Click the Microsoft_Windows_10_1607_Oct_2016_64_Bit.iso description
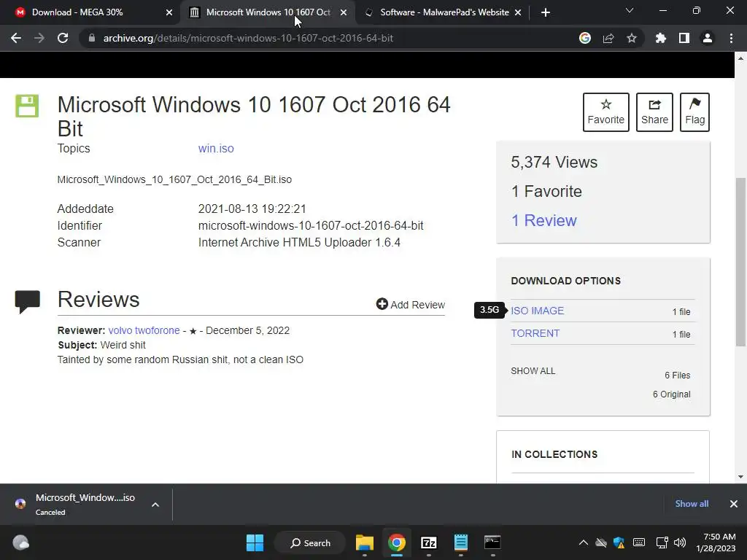 point(174,179)
